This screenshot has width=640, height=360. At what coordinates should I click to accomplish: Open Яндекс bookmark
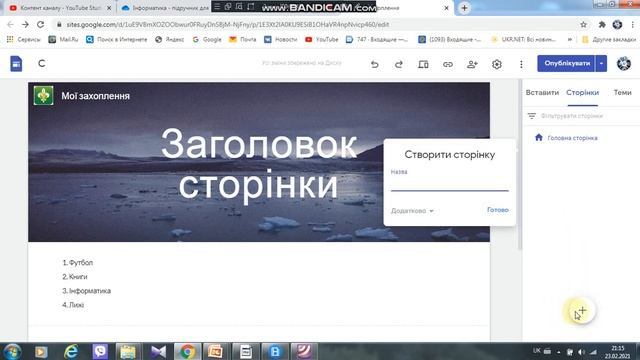[170, 40]
